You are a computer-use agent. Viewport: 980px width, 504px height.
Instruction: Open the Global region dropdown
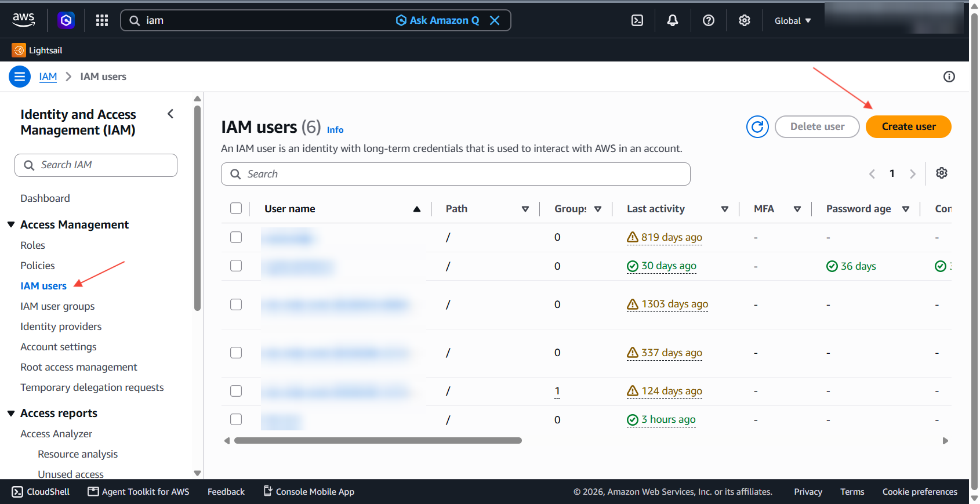pyautogui.click(x=793, y=21)
